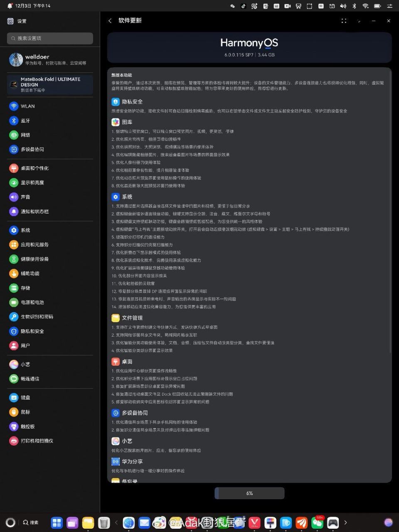Click the TikTok icon in status bar
Image resolution: width=399 pixels, height=532 pixels.
244,6
